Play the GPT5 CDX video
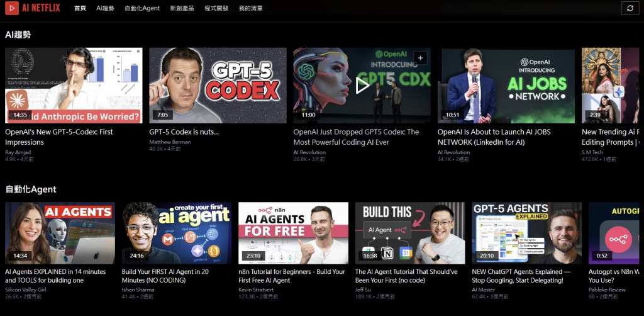This screenshot has width=644, height=316. coord(362,86)
